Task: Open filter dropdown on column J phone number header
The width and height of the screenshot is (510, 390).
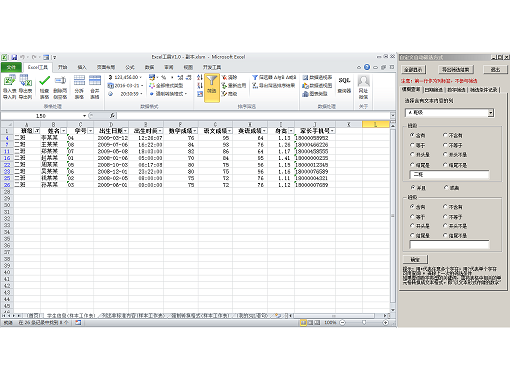Action: pos(332,131)
